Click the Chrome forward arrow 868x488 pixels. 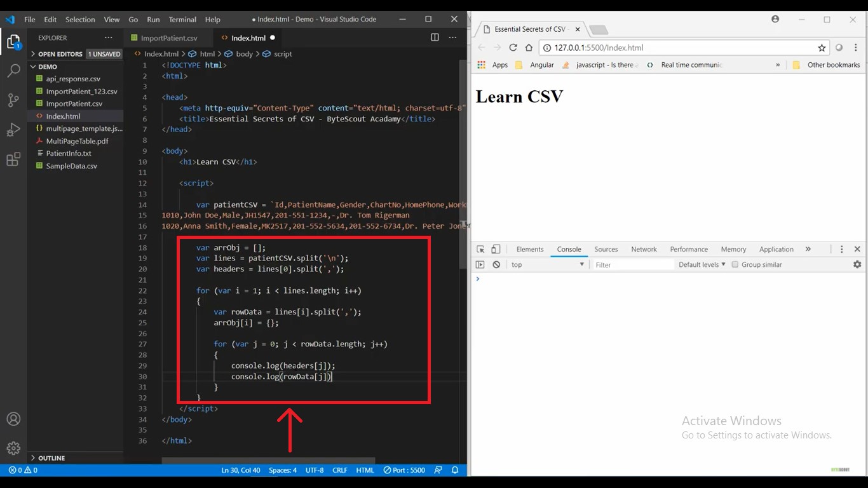pyautogui.click(x=497, y=48)
